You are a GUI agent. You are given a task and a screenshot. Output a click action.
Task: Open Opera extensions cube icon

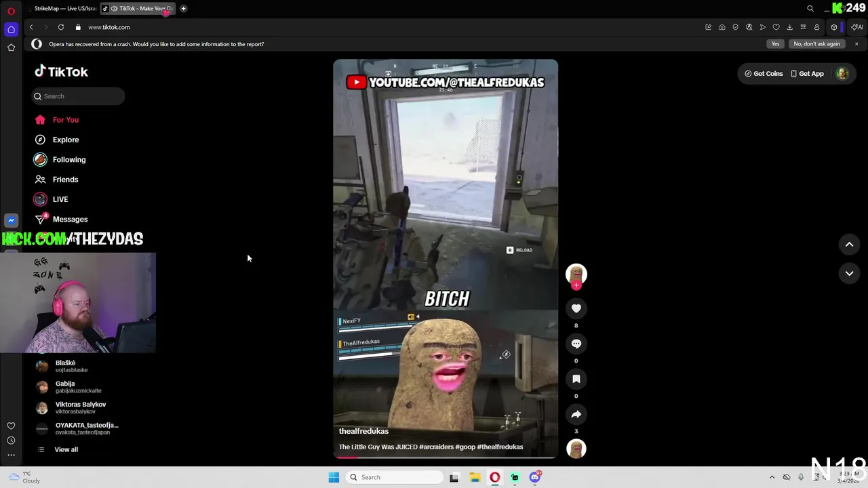coord(834,27)
